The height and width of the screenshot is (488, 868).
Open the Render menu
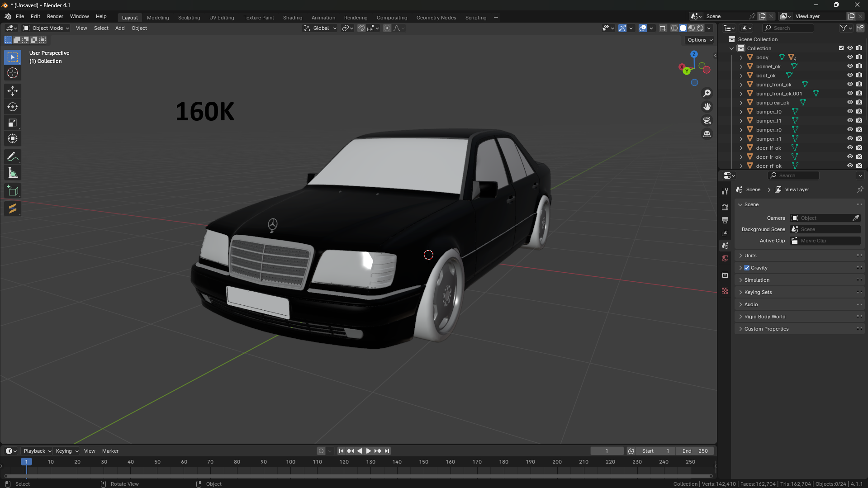point(55,16)
